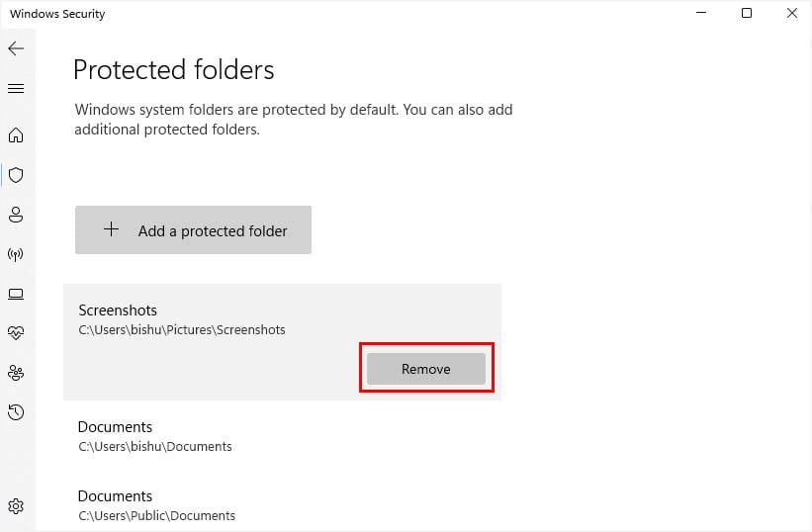Image resolution: width=812 pixels, height=532 pixels.
Task: Open the hamburger navigation menu
Action: pyautogui.click(x=16, y=89)
